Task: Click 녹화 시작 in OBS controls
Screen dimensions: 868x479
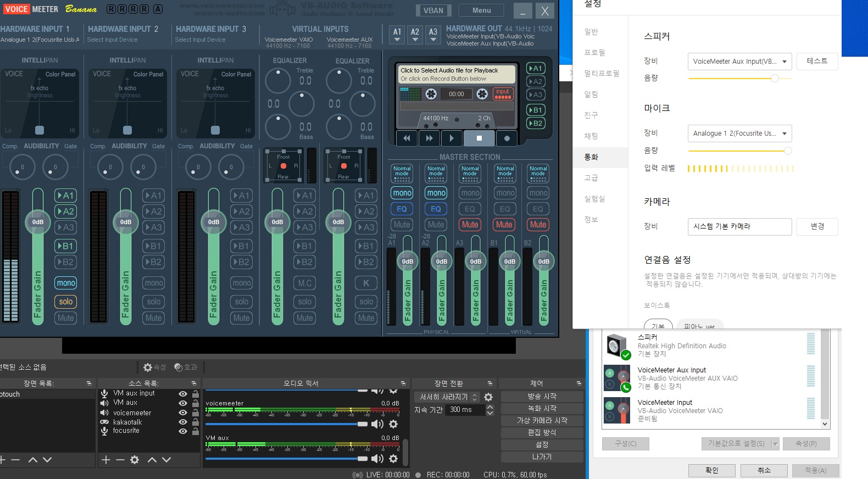Action: 542,408
